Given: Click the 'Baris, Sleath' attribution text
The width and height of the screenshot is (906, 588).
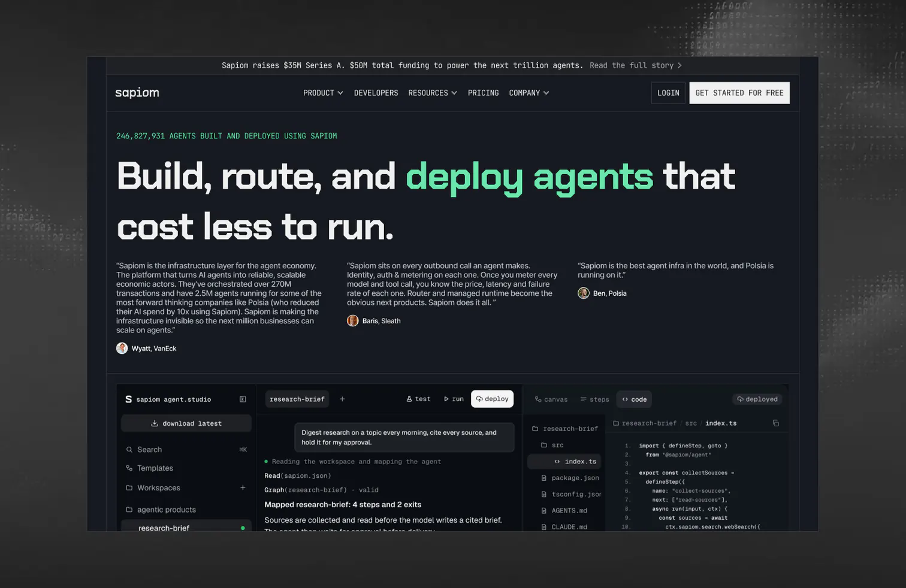Looking at the screenshot, I should pos(382,321).
